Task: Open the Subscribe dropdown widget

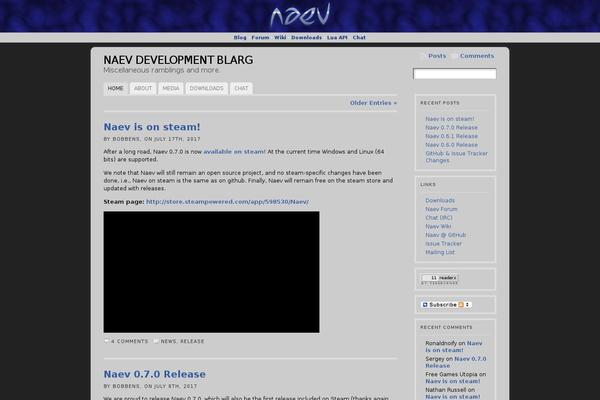Action: 446,305
